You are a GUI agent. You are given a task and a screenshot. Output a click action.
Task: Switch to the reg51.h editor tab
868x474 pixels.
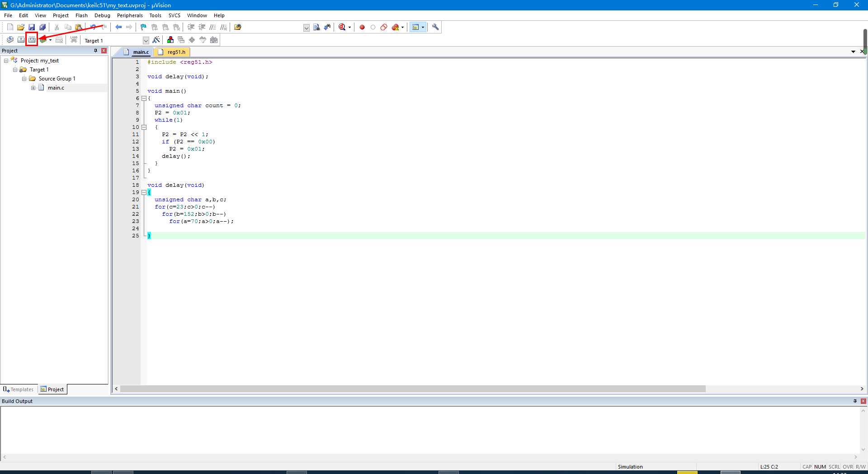click(x=172, y=52)
